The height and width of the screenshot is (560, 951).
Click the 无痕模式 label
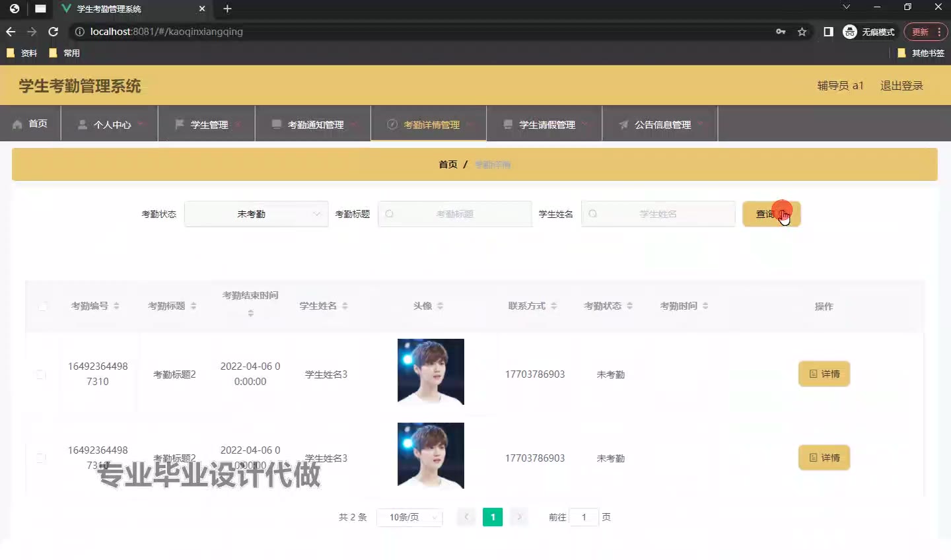[x=878, y=32]
